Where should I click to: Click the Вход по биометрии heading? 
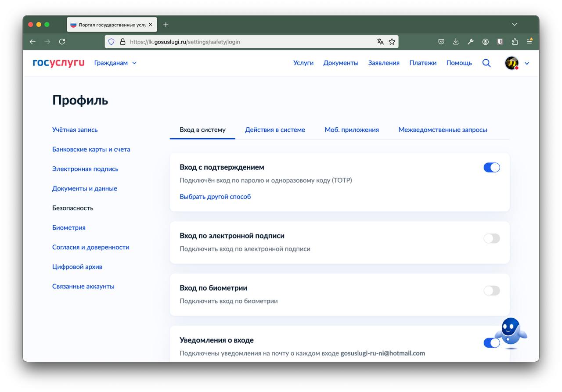pyautogui.click(x=213, y=288)
